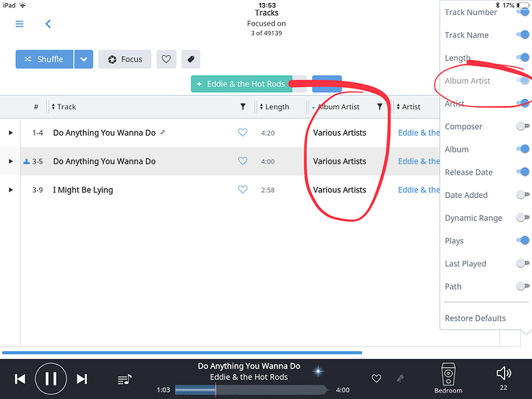The image size is (532, 399).
Task: Open the Shuffle play options dropdown
Action: (84, 59)
